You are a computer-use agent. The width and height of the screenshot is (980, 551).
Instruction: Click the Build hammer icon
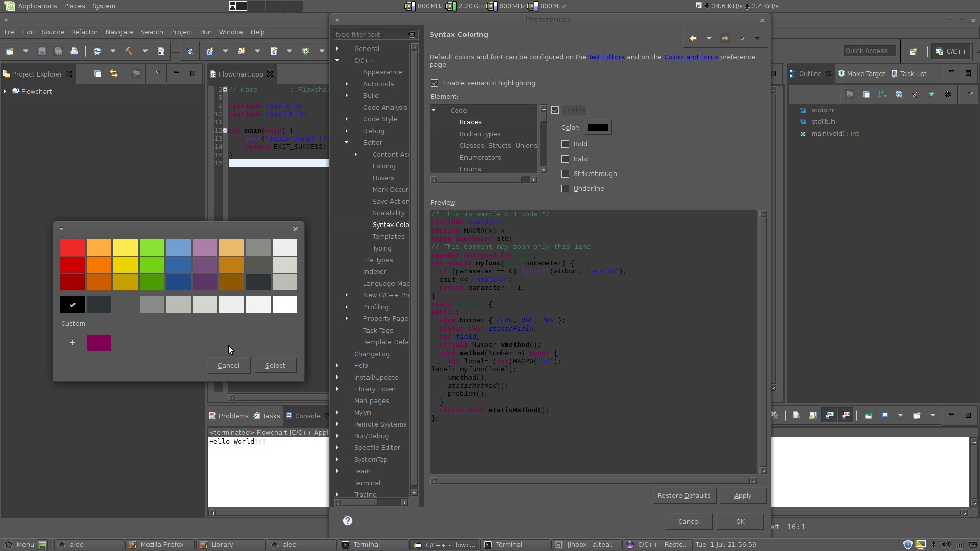129,51
